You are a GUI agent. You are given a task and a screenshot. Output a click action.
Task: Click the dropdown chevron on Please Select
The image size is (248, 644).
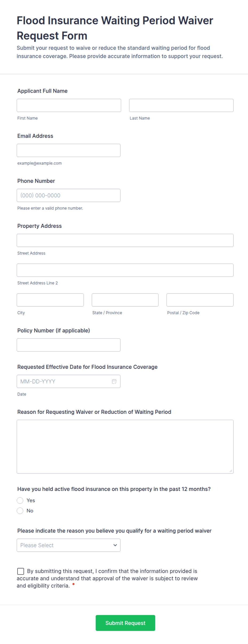[x=115, y=545]
